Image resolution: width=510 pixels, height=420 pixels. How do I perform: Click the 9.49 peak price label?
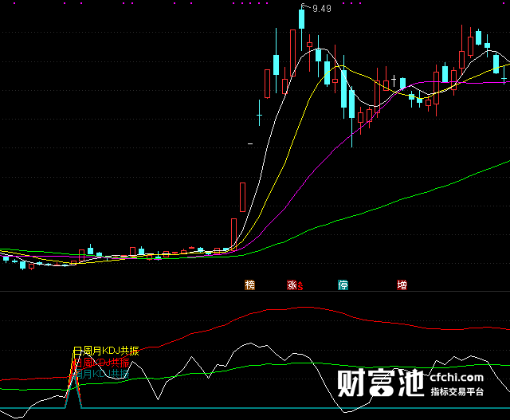pyautogui.click(x=322, y=9)
